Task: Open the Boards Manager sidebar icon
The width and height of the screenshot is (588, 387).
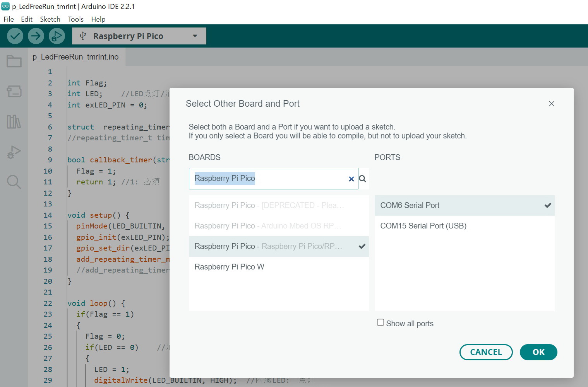Action: [x=14, y=91]
